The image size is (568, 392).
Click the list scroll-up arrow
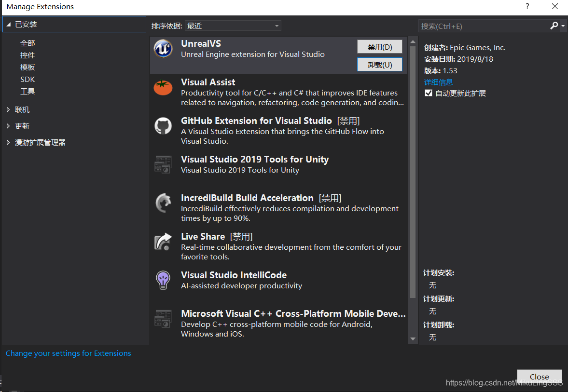pyautogui.click(x=413, y=41)
